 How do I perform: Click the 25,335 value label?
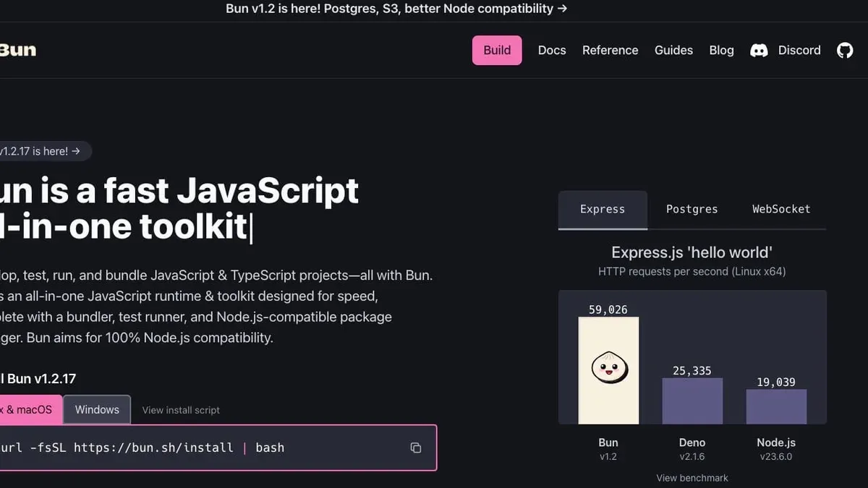pyautogui.click(x=692, y=371)
